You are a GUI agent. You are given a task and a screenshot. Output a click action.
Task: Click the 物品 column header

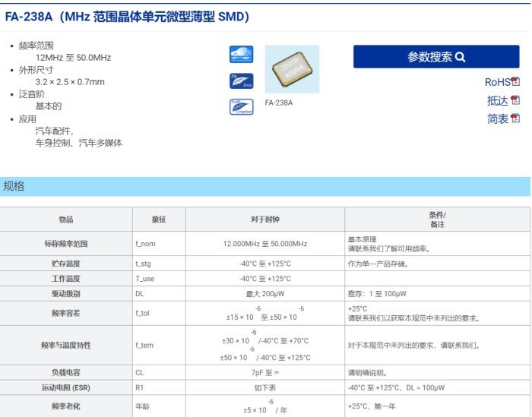(66, 220)
